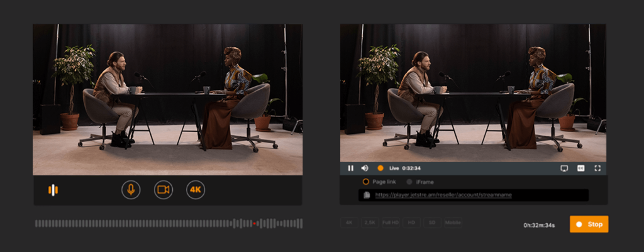Image resolution: width=644 pixels, height=252 pixels.
Task: Choose the 2.5K quality option
Action: pyautogui.click(x=370, y=222)
